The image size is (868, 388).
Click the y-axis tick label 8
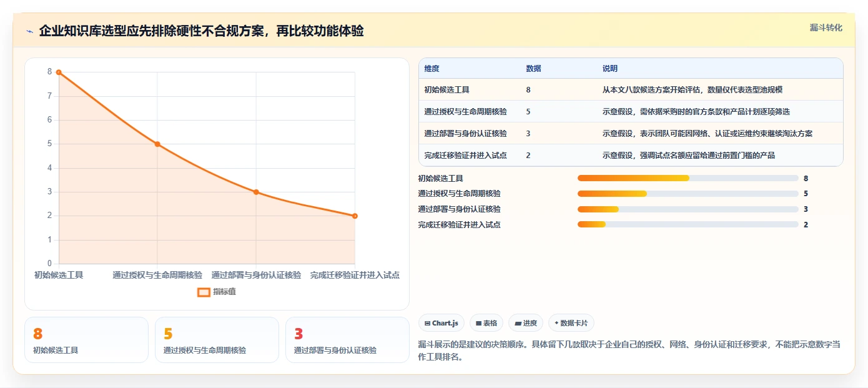(x=50, y=72)
